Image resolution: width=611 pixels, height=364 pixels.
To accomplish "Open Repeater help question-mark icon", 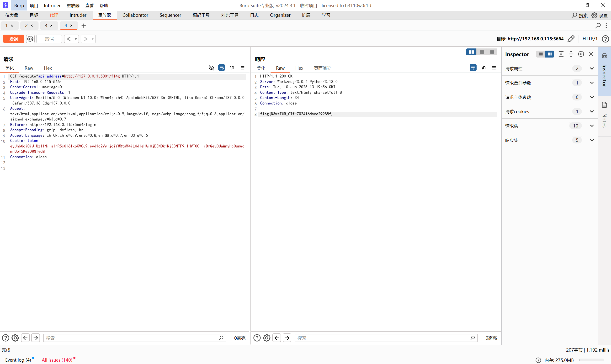I will [605, 39].
